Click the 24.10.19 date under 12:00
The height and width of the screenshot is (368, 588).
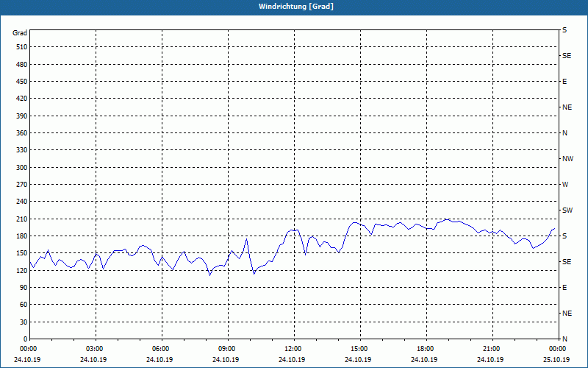pos(292,359)
